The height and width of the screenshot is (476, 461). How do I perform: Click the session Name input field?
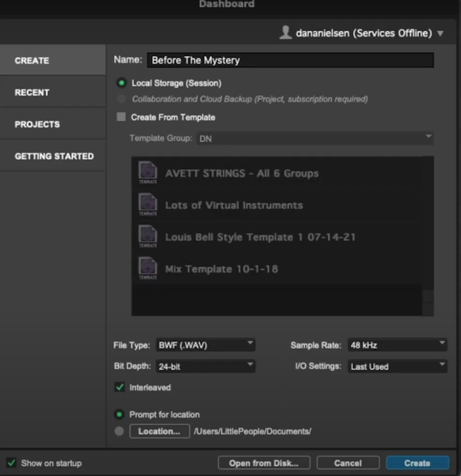[290, 60]
